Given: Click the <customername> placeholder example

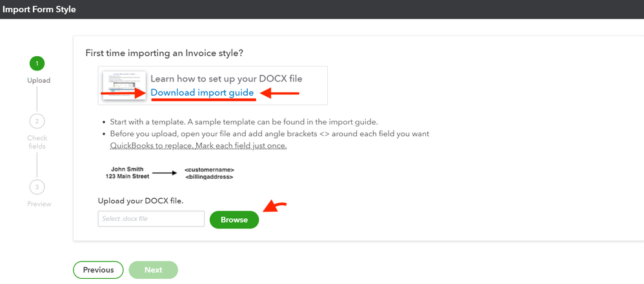Looking at the screenshot, I should (208, 170).
